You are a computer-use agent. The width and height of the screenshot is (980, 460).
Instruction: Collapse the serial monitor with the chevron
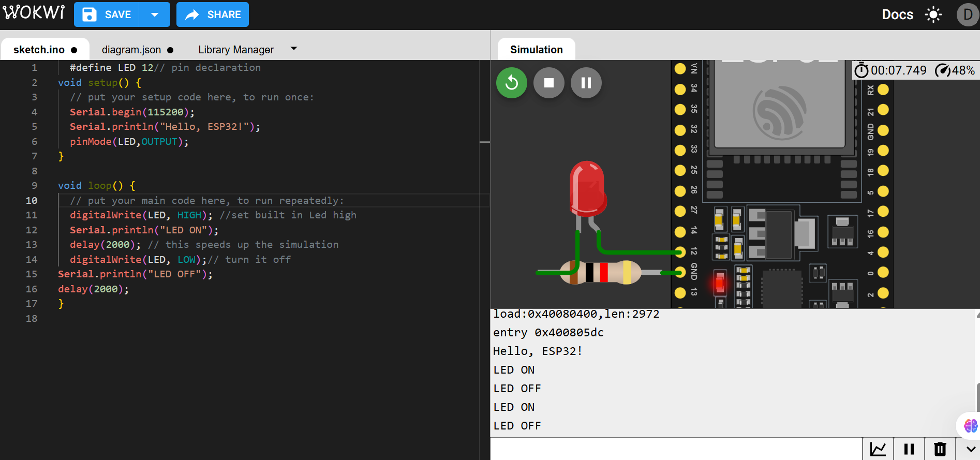coord(971,449)
